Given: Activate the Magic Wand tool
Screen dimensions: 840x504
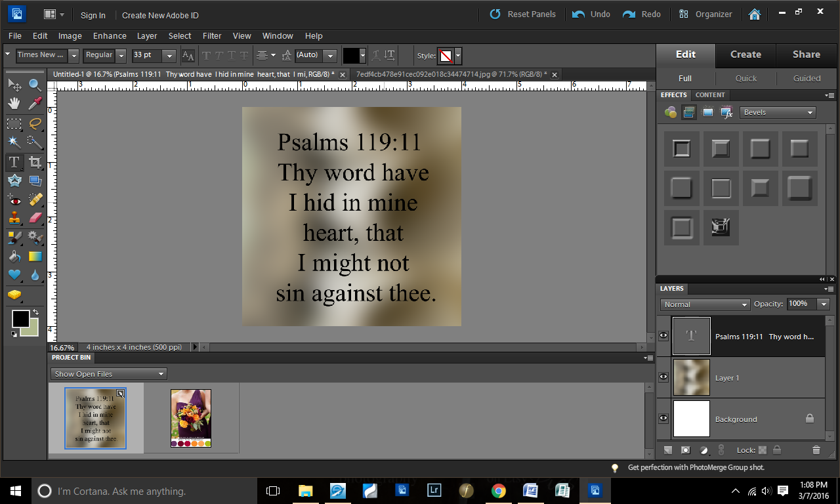Looking at the screenshot, I should tap(14, 142).
